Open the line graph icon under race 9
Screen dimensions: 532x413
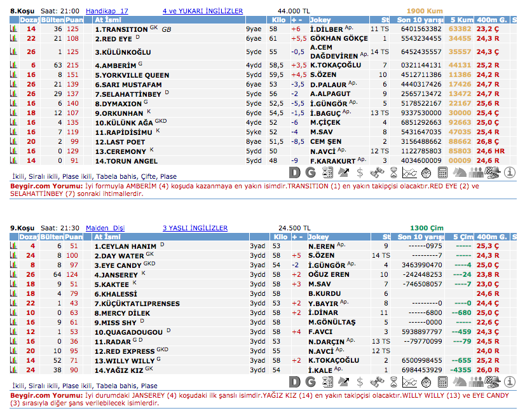410,382
